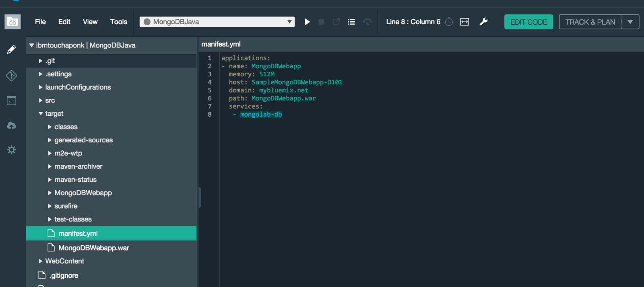The image size is (644, 287).
Task: Expand the maven-status folder
Action: (50, 180)
